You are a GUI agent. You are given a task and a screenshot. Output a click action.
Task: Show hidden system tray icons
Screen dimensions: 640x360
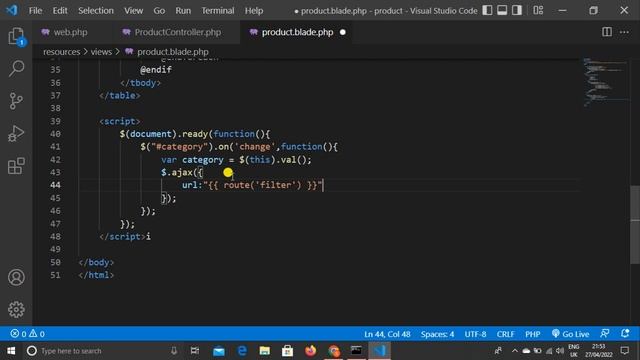pyautogui.click(x=514, y=351)
